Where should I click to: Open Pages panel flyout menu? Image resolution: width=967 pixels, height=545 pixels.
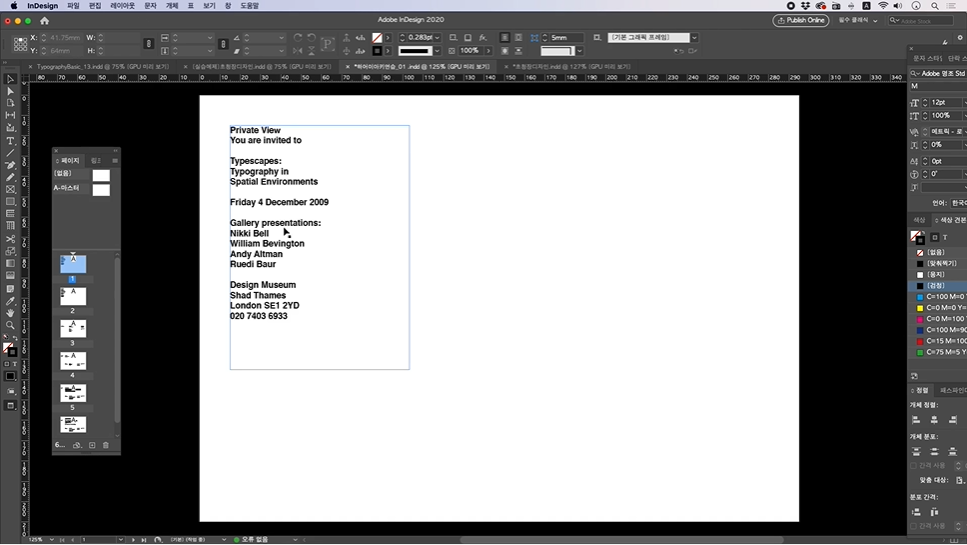115,161
